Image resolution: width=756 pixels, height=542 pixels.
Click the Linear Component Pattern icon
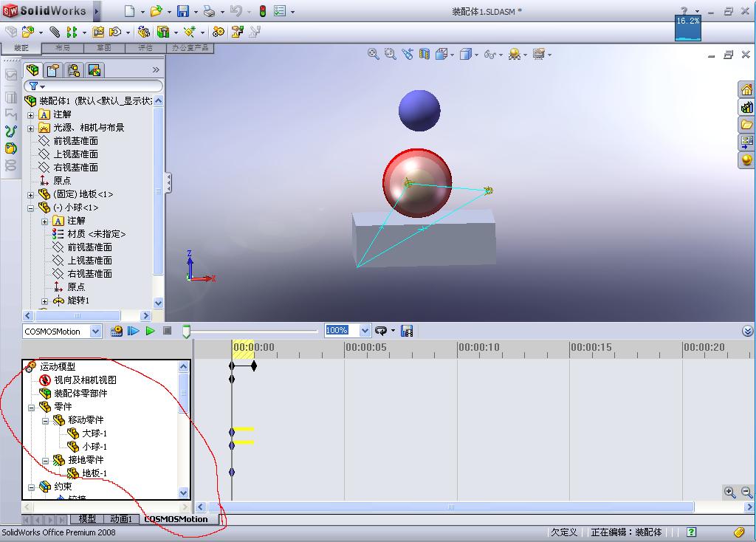(72, 32)
